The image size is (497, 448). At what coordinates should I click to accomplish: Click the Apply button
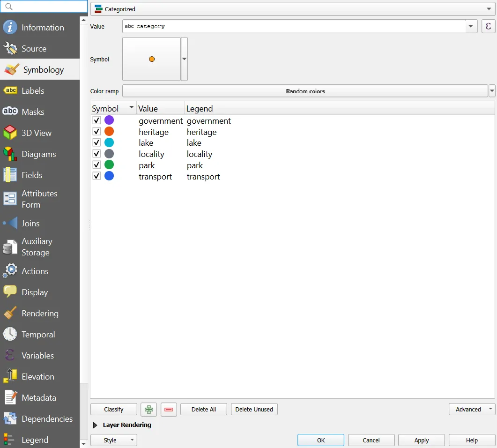point(422,440)
